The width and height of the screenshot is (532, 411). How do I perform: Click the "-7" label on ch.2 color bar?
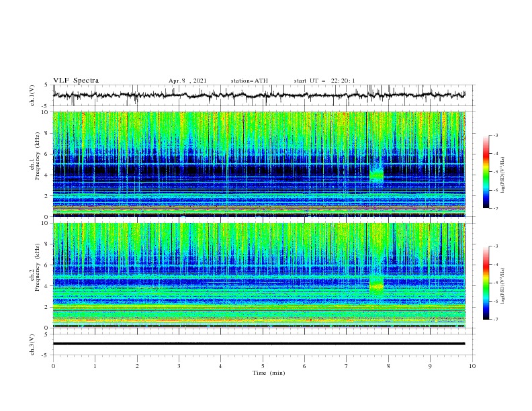495,320
